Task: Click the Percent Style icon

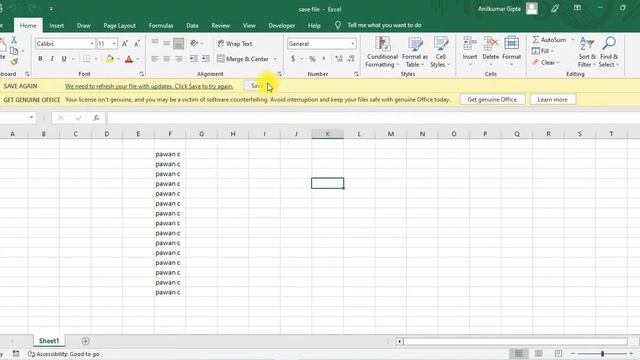Action: [312, 59]
